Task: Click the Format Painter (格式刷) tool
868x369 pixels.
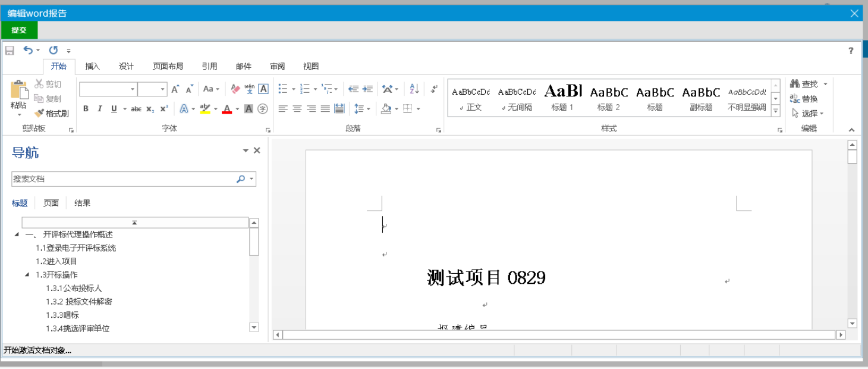Action: pos(52,113)
